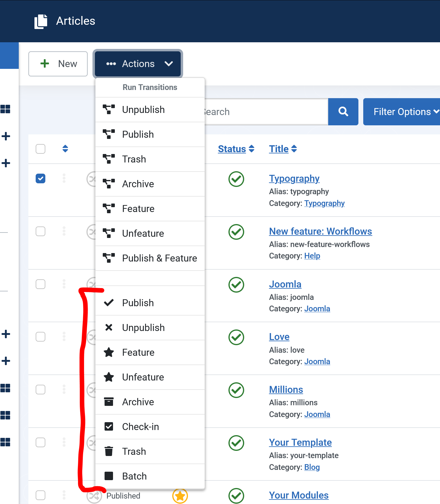The image size is (440, 504).
Task: Check the Millions article row checkbox
Action: (40, 390)
